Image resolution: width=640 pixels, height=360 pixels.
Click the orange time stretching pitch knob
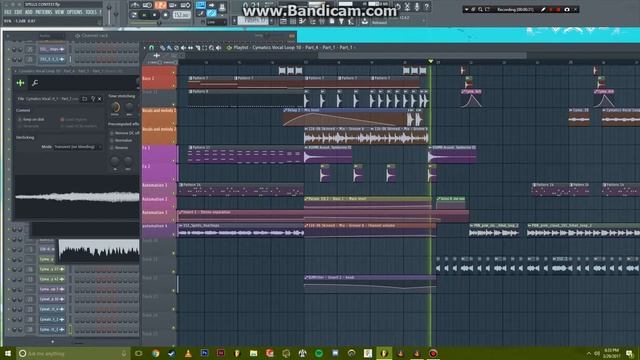(116, 107)
